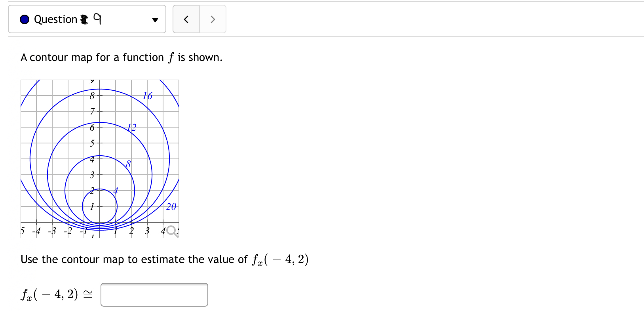The width and height of the screenshot is (644, 311).
Task: Click the bookmark mark next to Question label
Action: 84,19
